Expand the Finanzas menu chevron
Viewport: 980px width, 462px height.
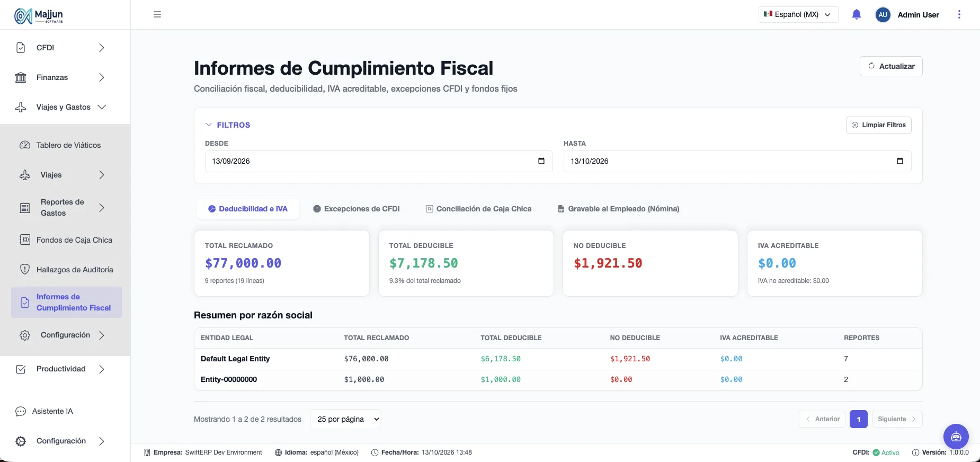[102, 77]
